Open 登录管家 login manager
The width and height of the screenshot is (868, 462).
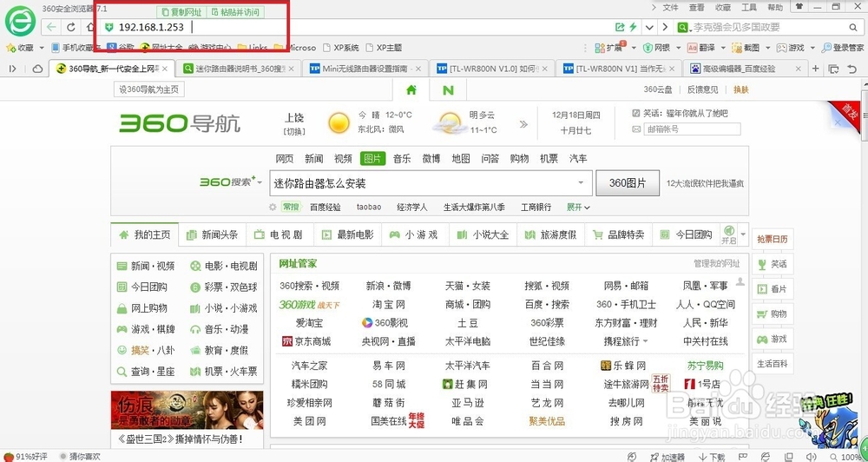point(843,48)
